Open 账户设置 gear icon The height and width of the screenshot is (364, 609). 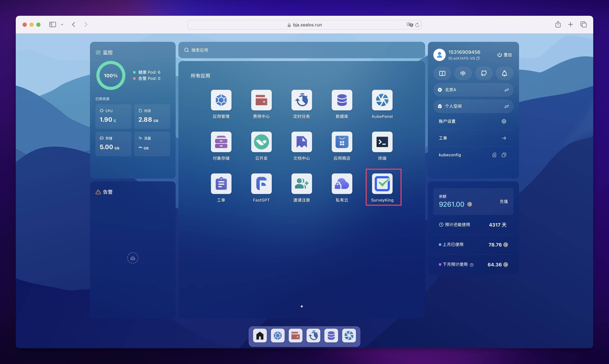pyautogui.click(x=504, y=121)
